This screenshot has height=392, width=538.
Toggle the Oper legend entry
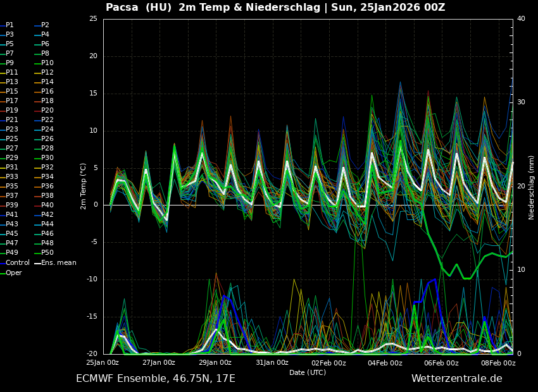pyautogui.click(x=13, y=273)
